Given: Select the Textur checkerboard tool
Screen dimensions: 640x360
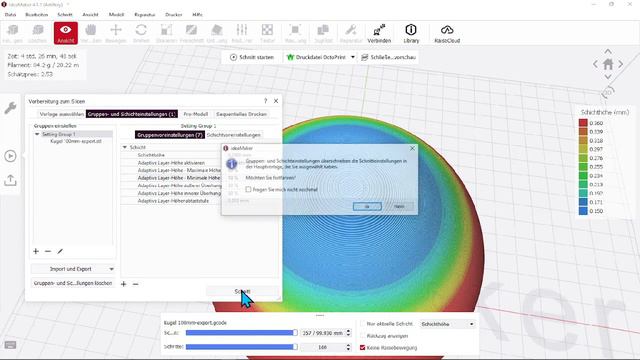Looking at the screenshot, I should coord(267,33).
